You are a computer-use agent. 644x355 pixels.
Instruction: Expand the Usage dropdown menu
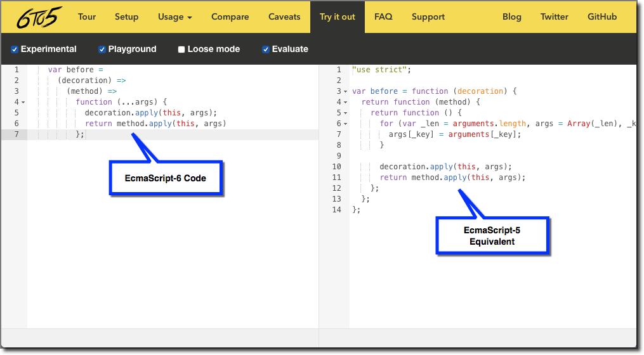tap(175, 17)
